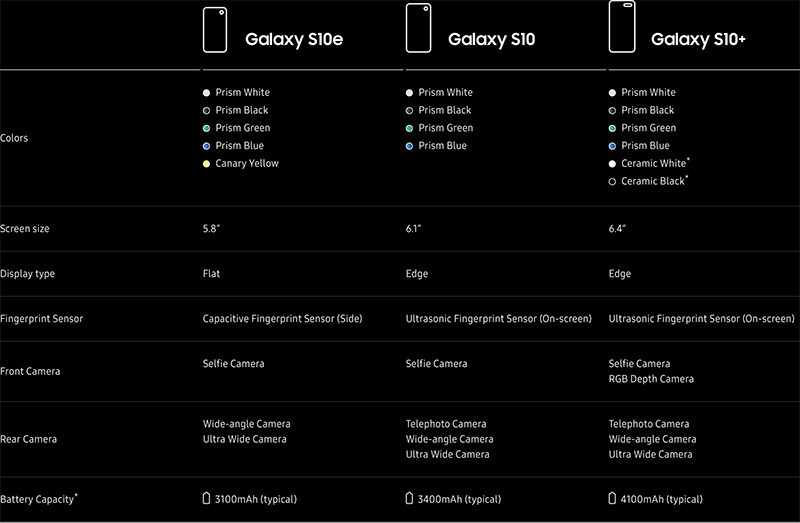Click the Fingerprint Sensor row label
800x523 pixels.
[42, 319]
